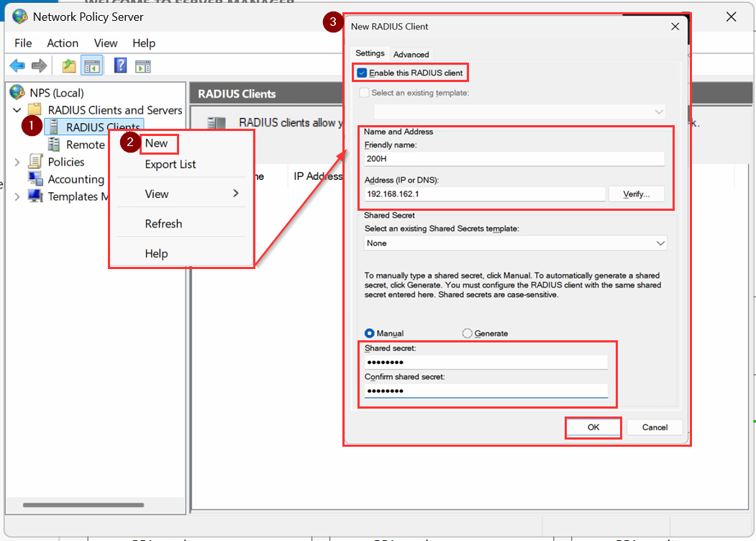Open the Shared Secrets template dropdown

(515, 243)
